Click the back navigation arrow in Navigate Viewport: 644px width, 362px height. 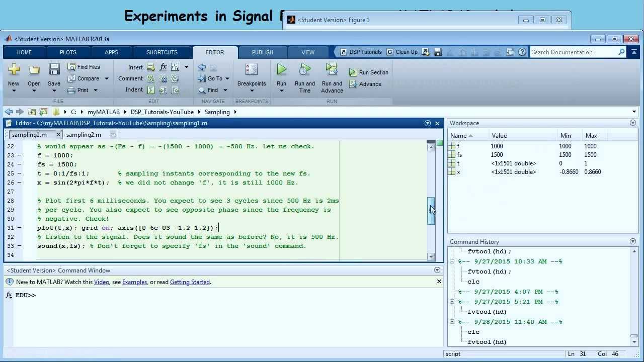coord(202,67)
